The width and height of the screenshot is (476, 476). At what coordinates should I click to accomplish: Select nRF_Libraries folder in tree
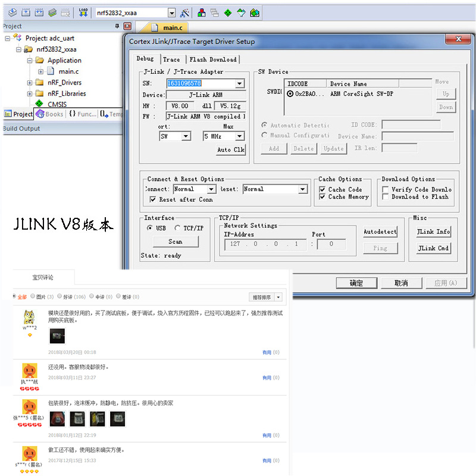click(67, 93)
